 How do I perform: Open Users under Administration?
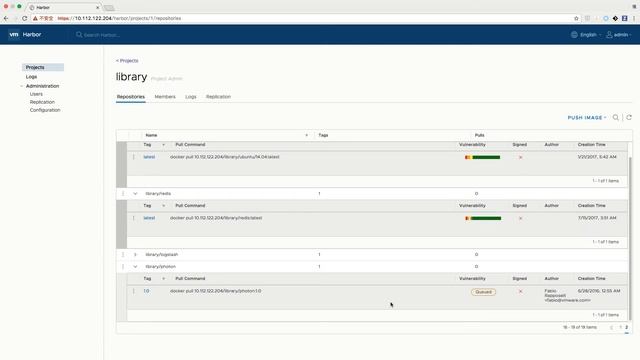coord(36,94)
